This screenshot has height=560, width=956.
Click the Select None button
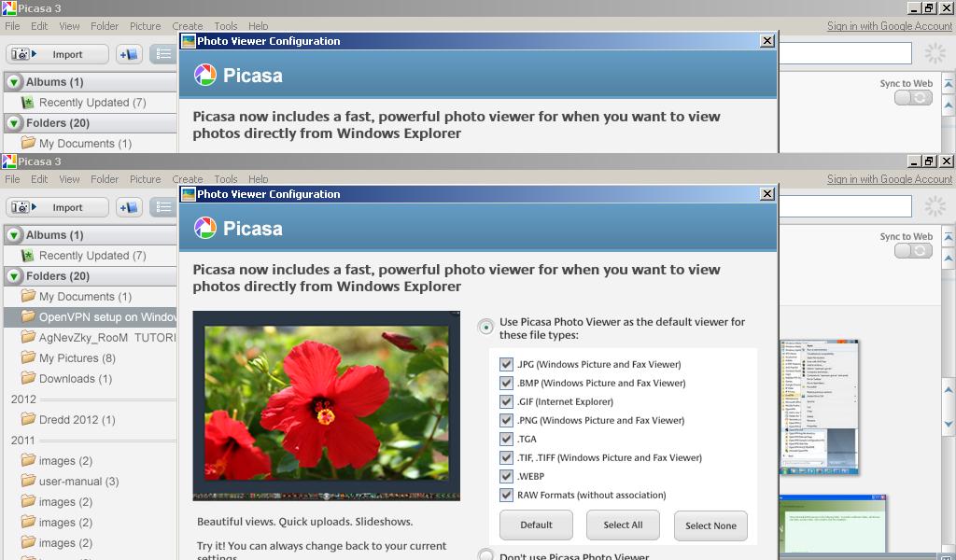click(x=710, y=525)
